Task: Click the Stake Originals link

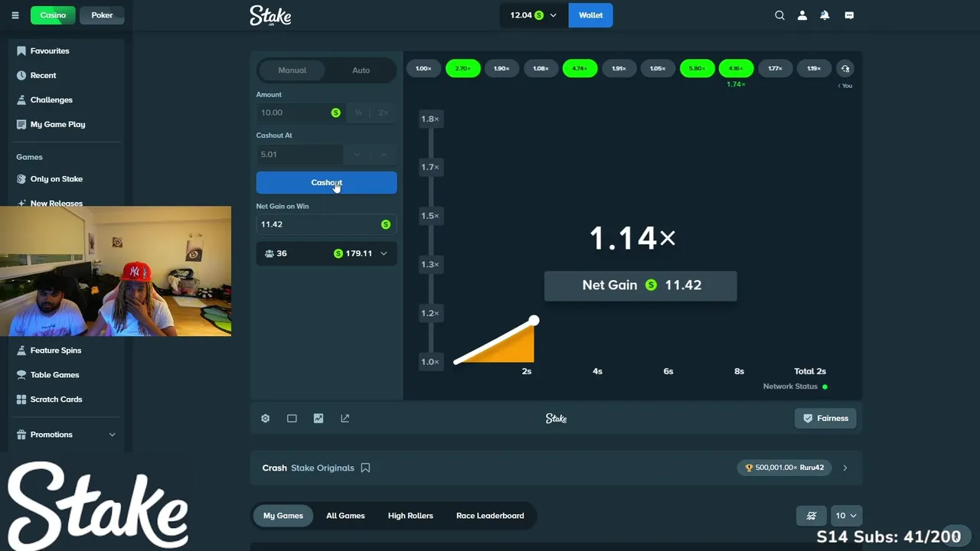Action: [x=322, y=468]
